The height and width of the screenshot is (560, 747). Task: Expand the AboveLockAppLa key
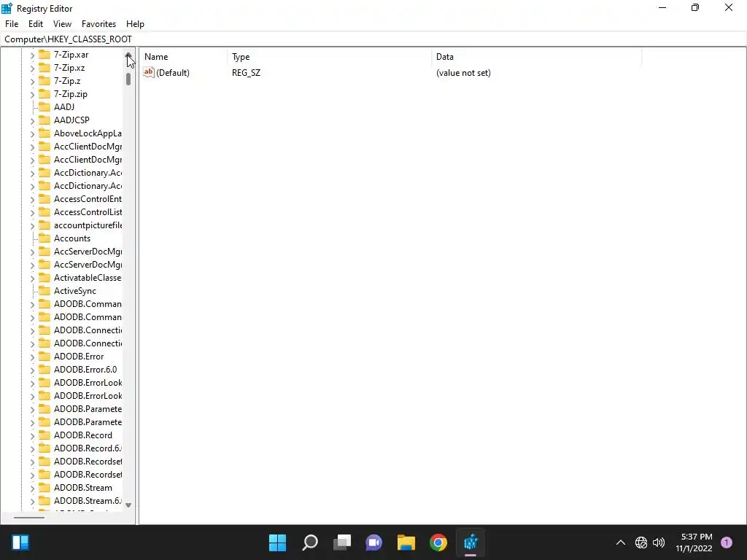tap(32, 134)
